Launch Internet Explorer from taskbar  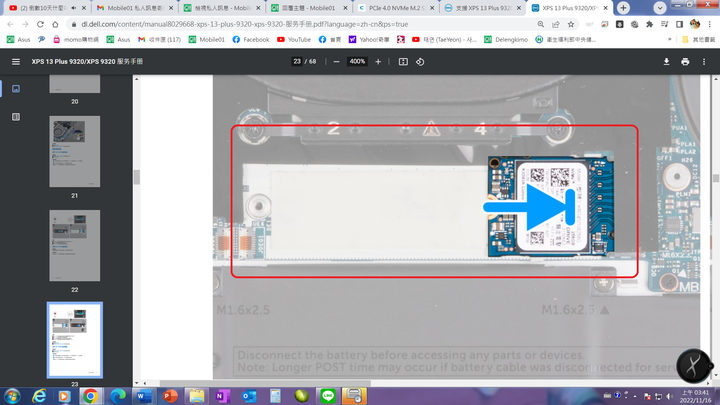tap(39, 396)
